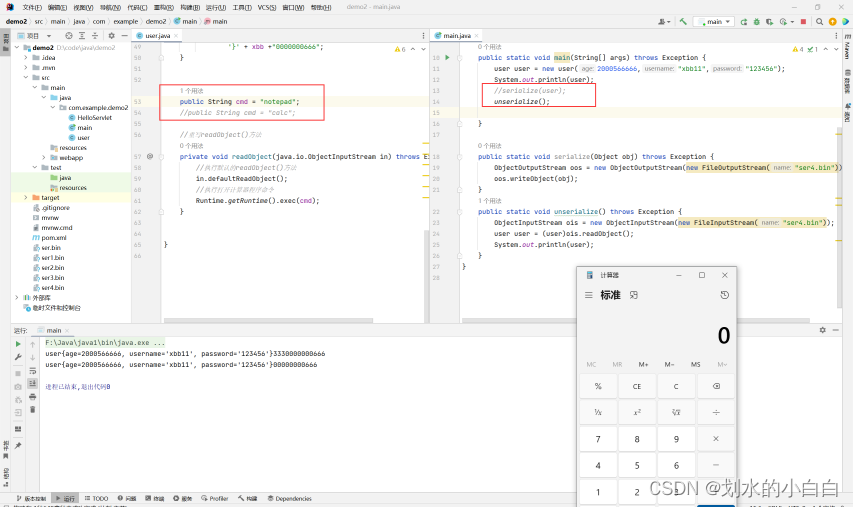Switch to the main.java editor tab

pos(456,35)
